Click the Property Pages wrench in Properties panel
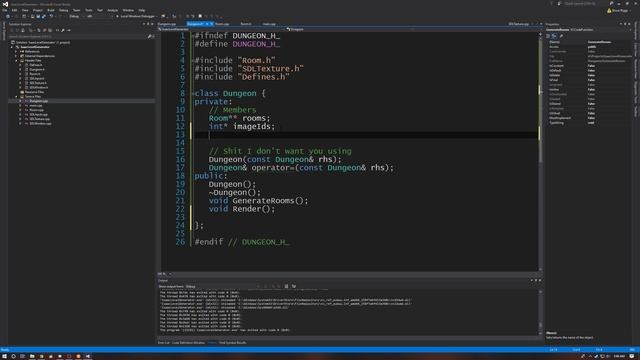Viewport: 640px width, 360px height. [x=562, y=36]
